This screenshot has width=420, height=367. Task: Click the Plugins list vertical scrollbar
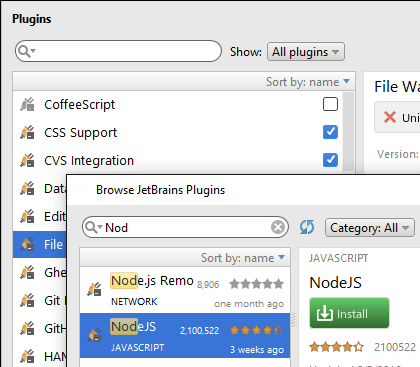(348, 132)
